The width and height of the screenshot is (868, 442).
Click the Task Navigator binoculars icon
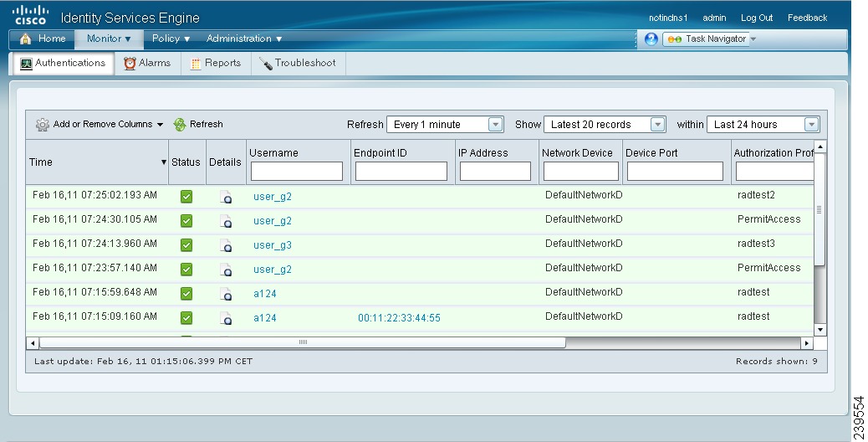[674, 39]
